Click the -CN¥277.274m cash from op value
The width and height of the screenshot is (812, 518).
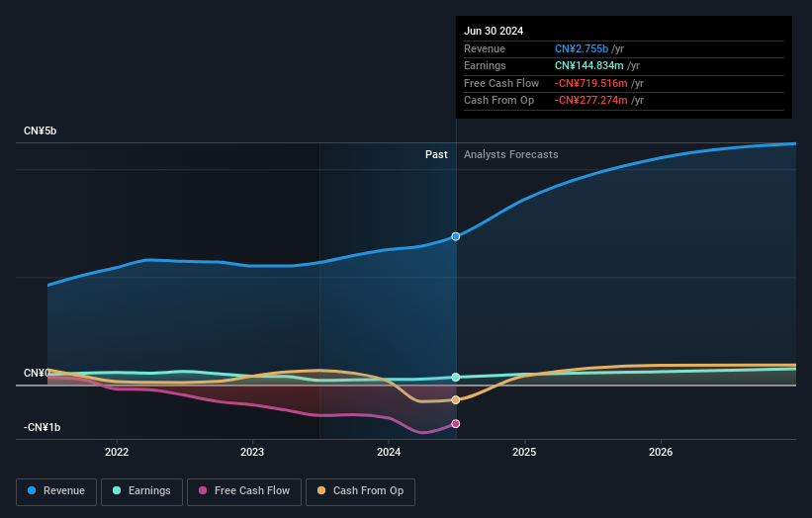(x=590, y=101)
